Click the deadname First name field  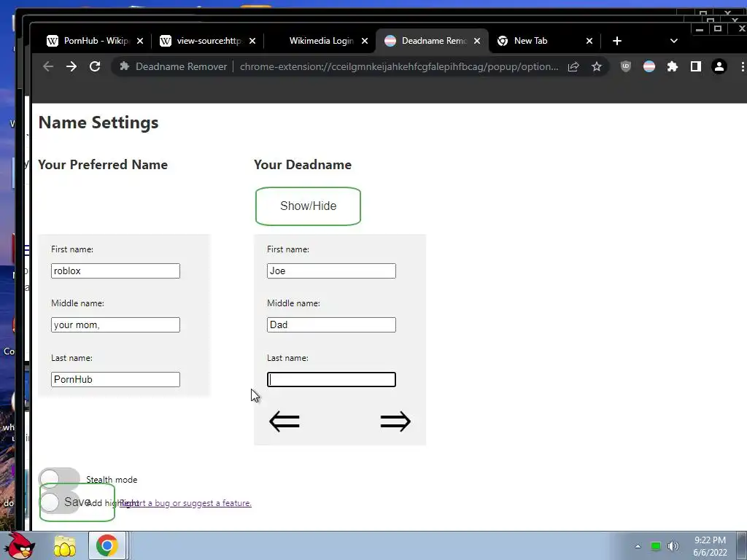coord(331,271)
